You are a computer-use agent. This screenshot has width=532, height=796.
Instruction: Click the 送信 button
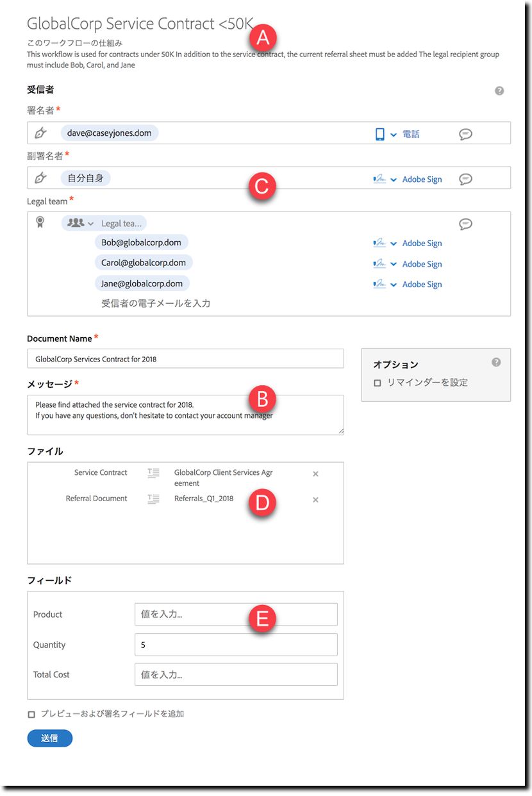(x=50, y=738)
